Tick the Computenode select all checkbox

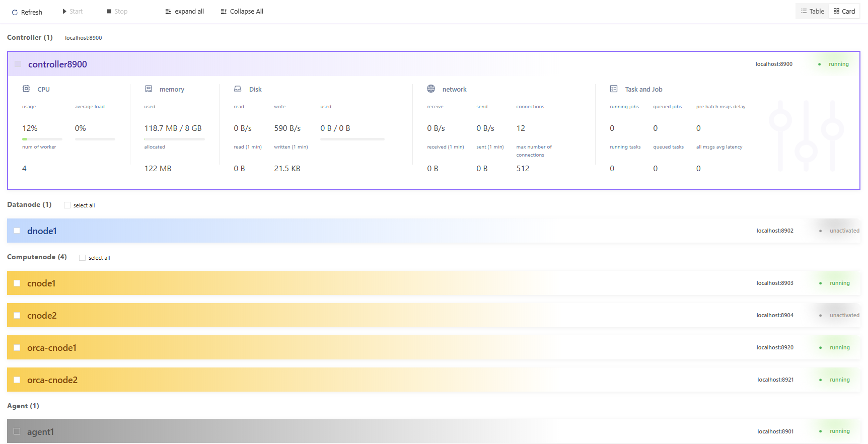pos(82,258)
